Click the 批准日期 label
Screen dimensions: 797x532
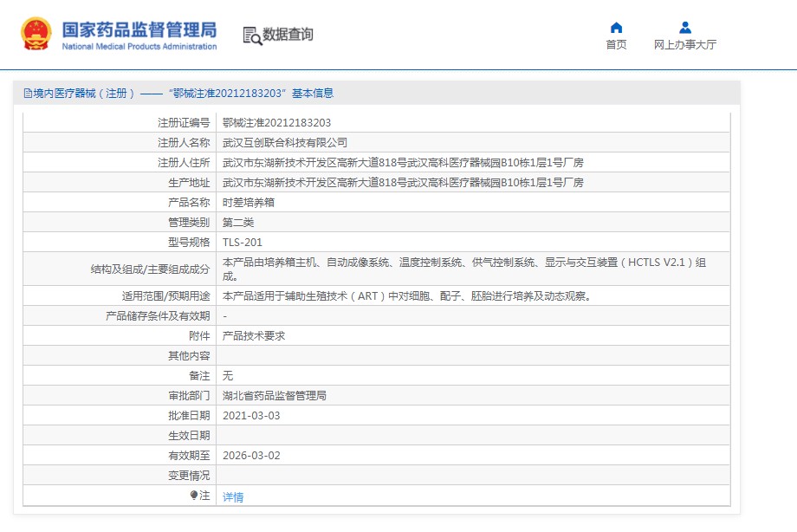189,416
